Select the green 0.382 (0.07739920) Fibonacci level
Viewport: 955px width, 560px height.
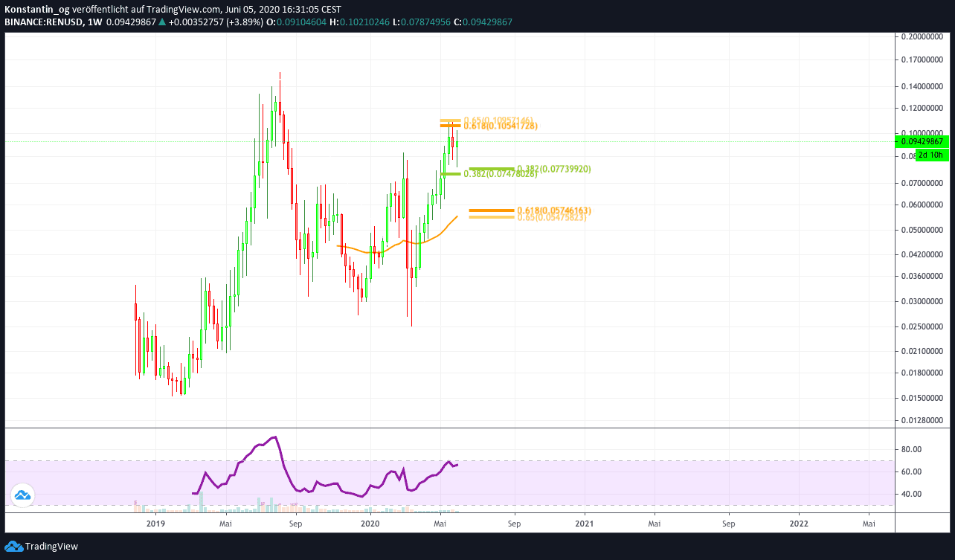(x=491, y=169)
